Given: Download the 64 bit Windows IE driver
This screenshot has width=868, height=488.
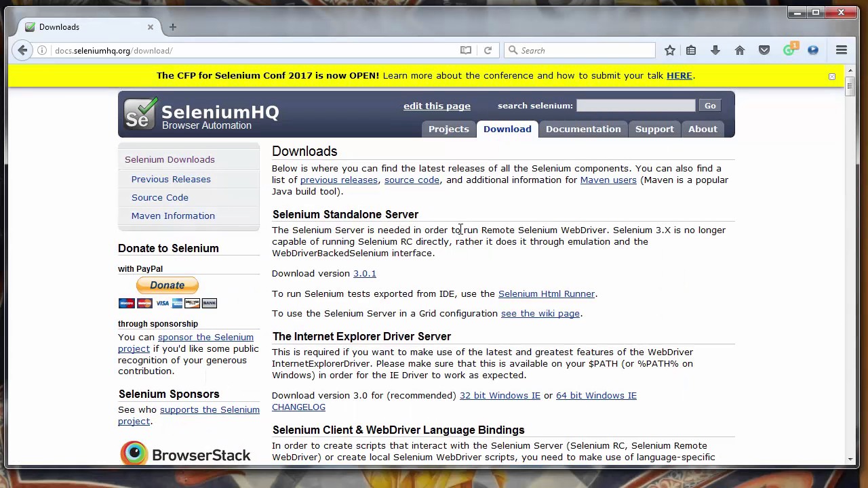Looking at the screenshot, I should (x=596, y=395).
